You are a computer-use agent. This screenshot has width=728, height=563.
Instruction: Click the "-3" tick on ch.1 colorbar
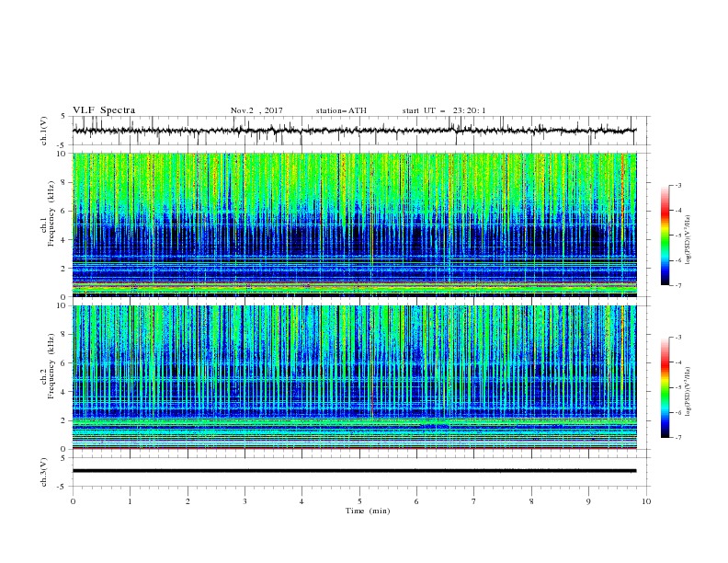pyautogui.click(x=677, y=185)
